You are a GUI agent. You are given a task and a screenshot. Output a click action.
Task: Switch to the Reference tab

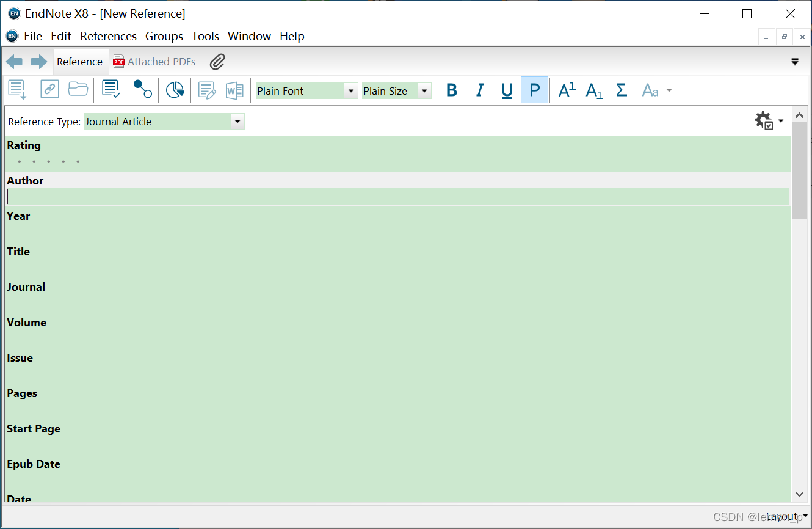click(80, 62)
